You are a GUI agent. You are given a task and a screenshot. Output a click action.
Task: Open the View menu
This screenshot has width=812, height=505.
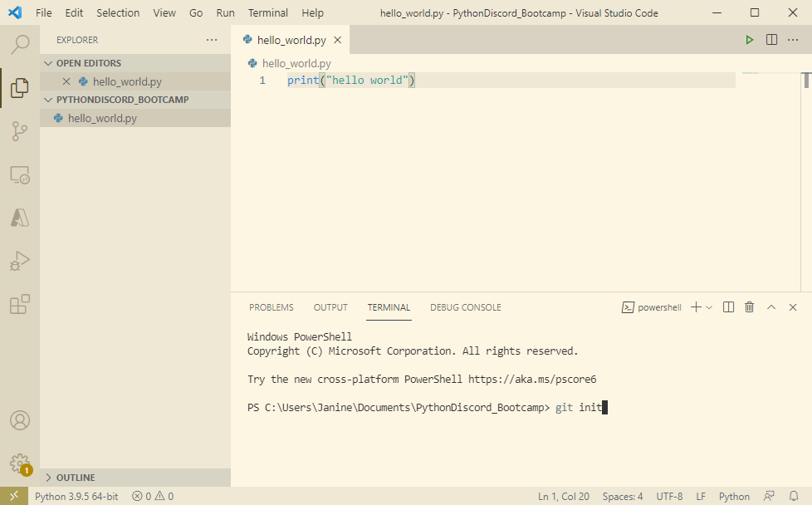pos(164,13)
